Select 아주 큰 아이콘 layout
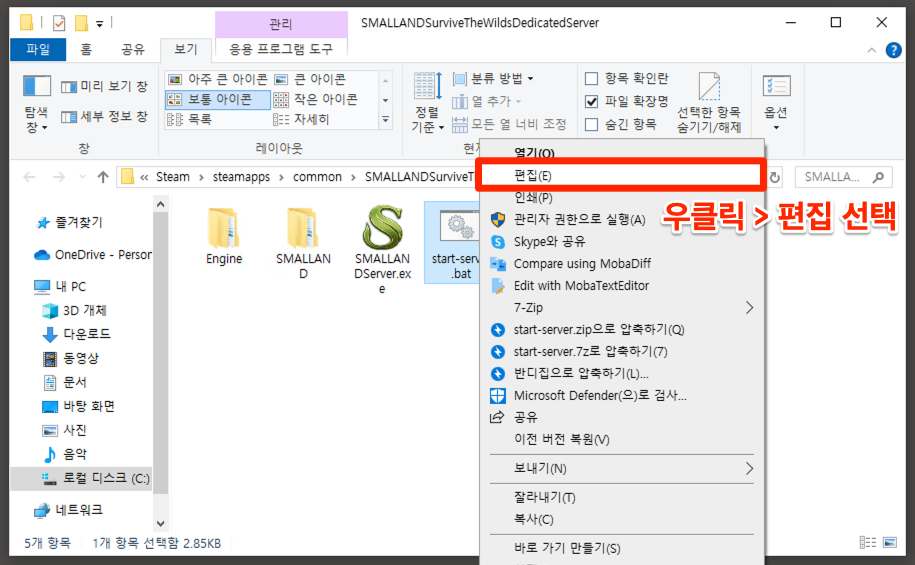 click(218, 79)
